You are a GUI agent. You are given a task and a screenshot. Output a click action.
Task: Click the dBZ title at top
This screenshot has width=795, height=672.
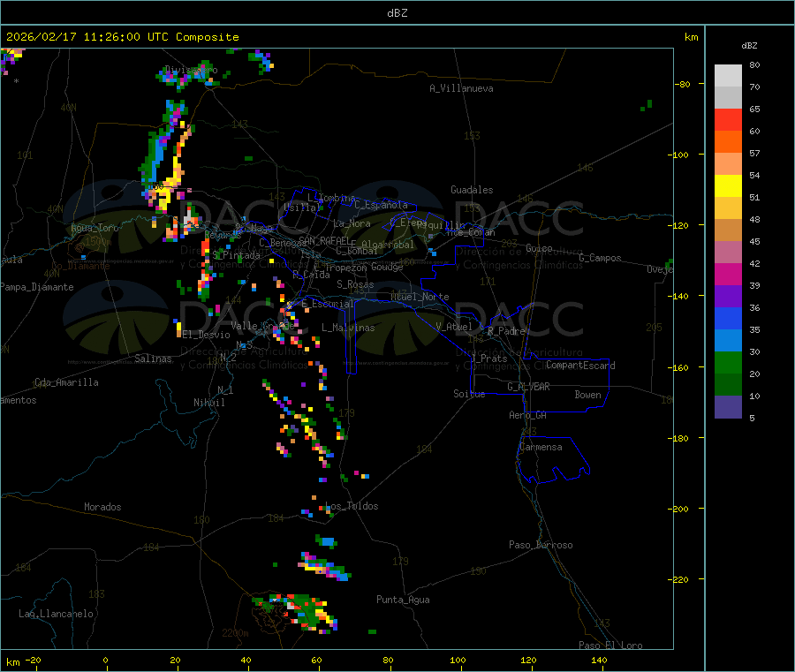pyautogui.click(x=397, y=13)
